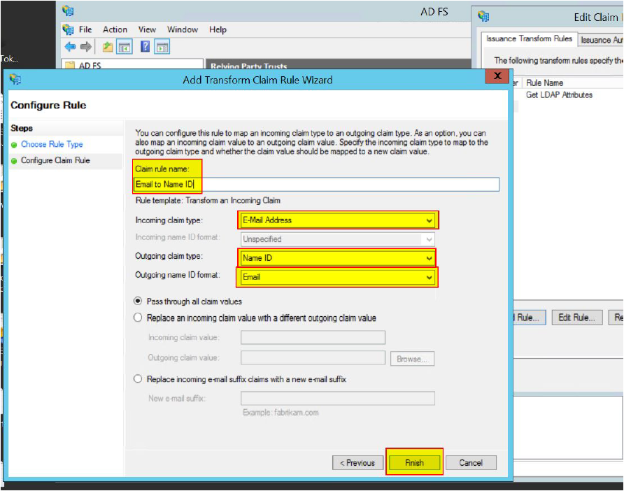Click the Up One Level folder icon
Image resolution: width=624 pixels, height=491 pixels.
pos(107,47)
